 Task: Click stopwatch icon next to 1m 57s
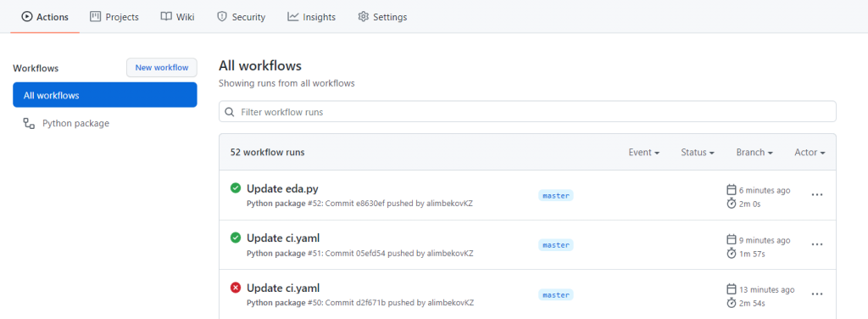coord(732,253)
